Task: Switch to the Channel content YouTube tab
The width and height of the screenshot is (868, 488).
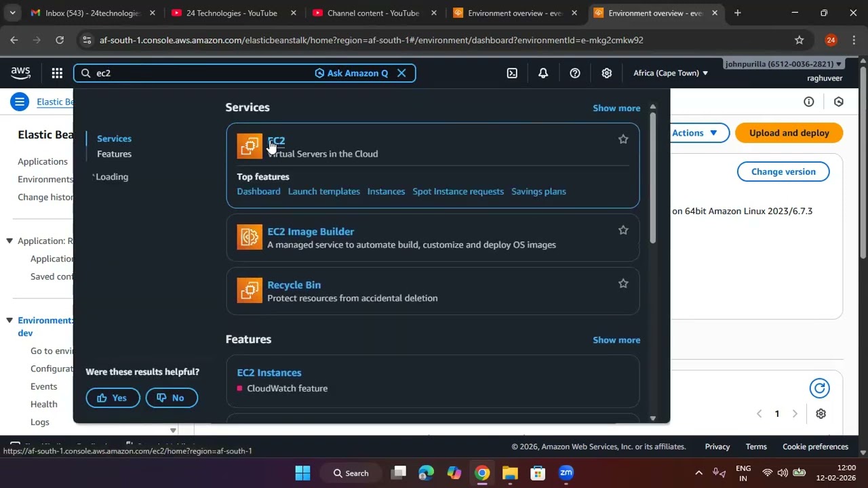Action: coord(372,13)
